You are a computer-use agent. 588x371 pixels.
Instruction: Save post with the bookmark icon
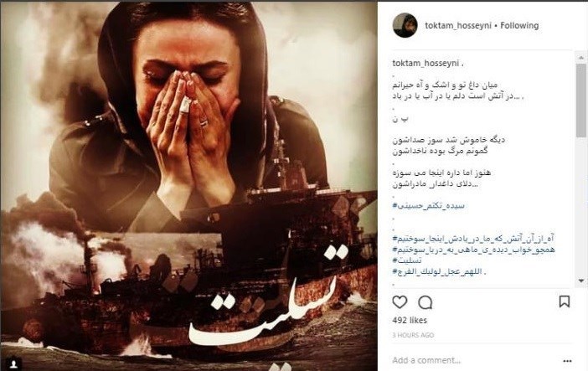[x=565, y=301]
